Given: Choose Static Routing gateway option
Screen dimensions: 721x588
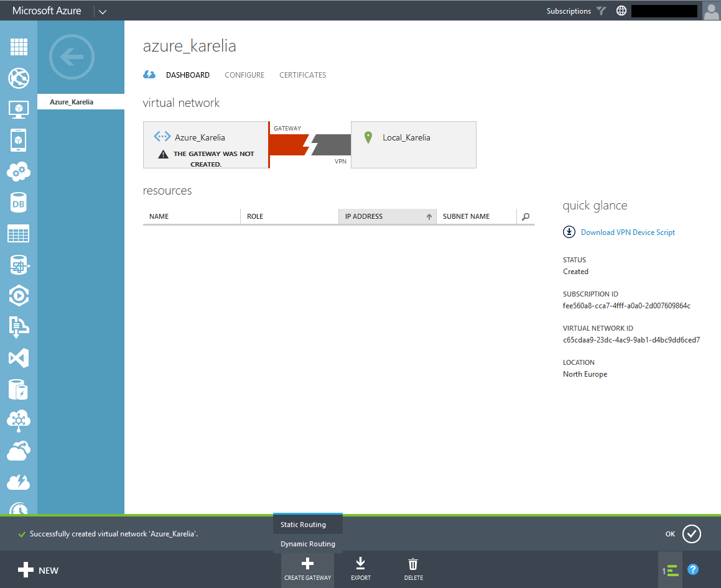Looking at the screenshot, I should [x=307, y=524].
